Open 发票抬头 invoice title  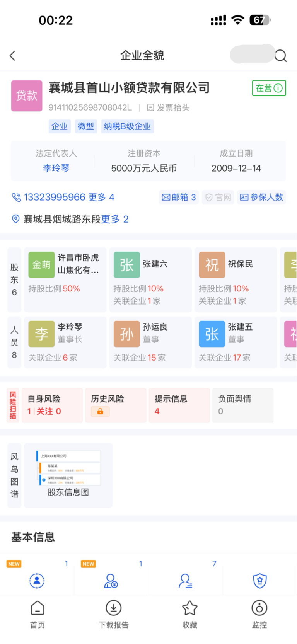tap(169, 108)
